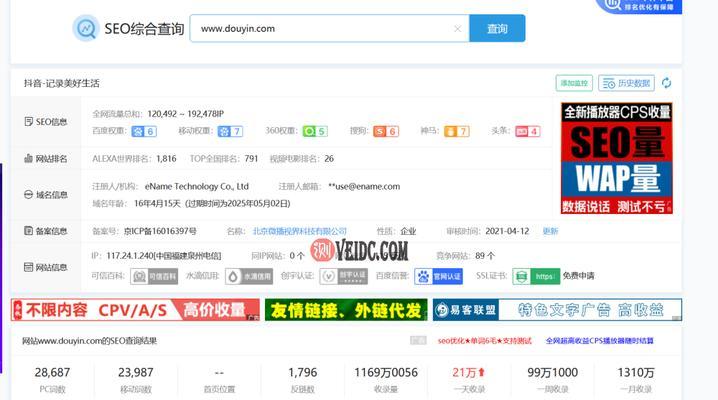The image size is (718, 400).
Task: Click the 首页位置 value showing dashes
Action: click(219, 373)
